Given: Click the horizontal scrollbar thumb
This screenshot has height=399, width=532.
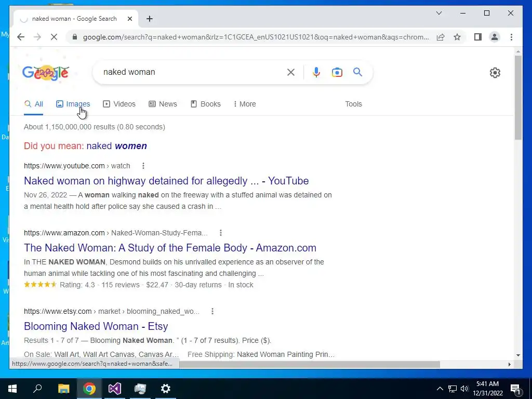Looking at the screenshot, I should pos(310,364).
